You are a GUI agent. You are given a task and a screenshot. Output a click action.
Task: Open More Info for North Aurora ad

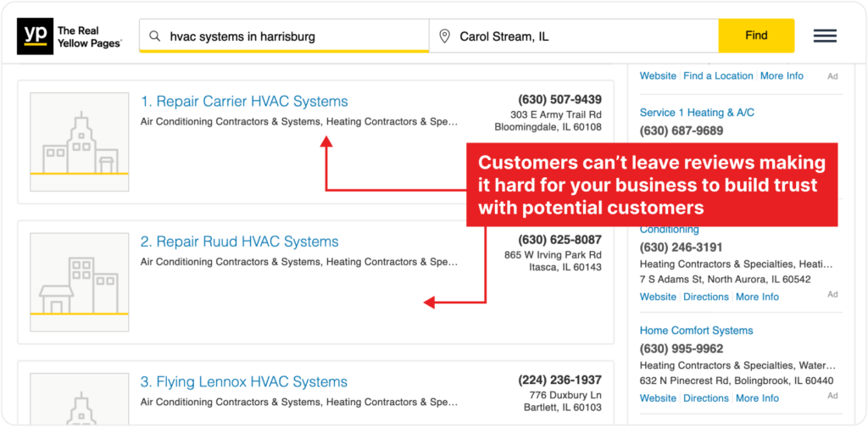(757, 297)
